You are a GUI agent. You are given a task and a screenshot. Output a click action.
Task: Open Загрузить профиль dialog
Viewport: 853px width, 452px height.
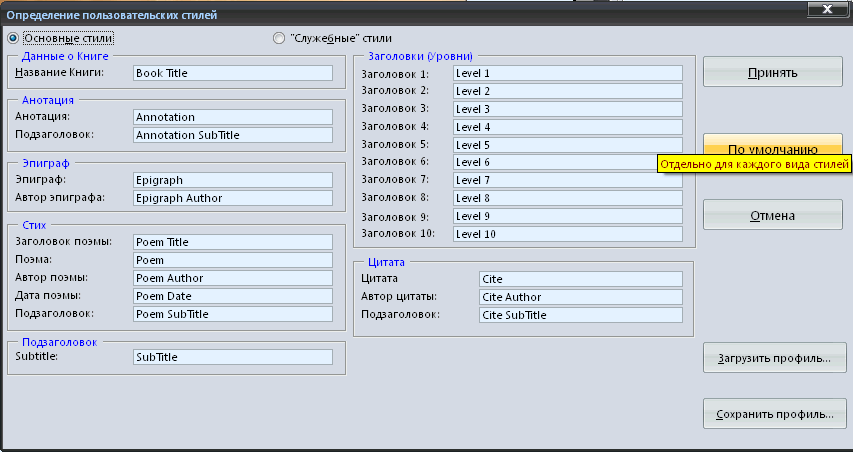(775, 358)
